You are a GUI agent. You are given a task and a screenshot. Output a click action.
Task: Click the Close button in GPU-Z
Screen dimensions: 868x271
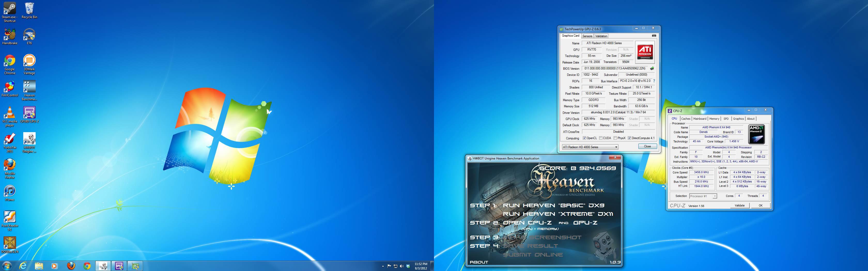[x=647, y=146]
